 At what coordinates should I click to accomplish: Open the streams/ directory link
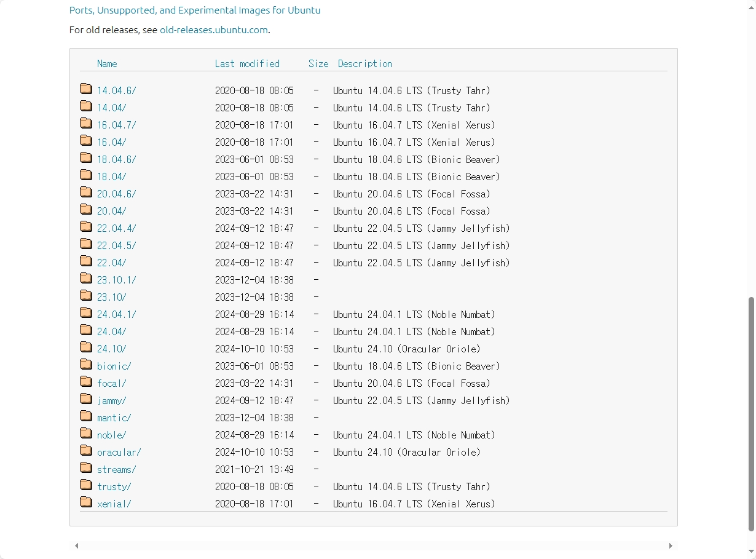[x=117, y=469]
